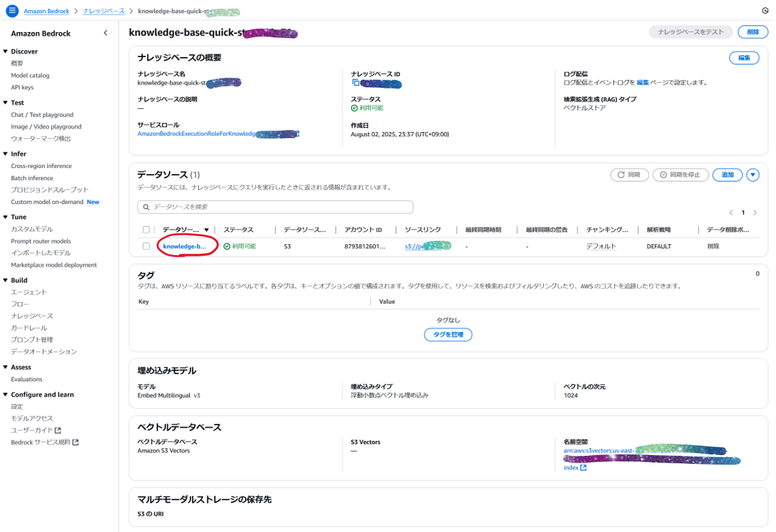Image resolution: width=776 pixels, height=532 pixels.
Task: Open the s3:// source link
Action: 427,246
